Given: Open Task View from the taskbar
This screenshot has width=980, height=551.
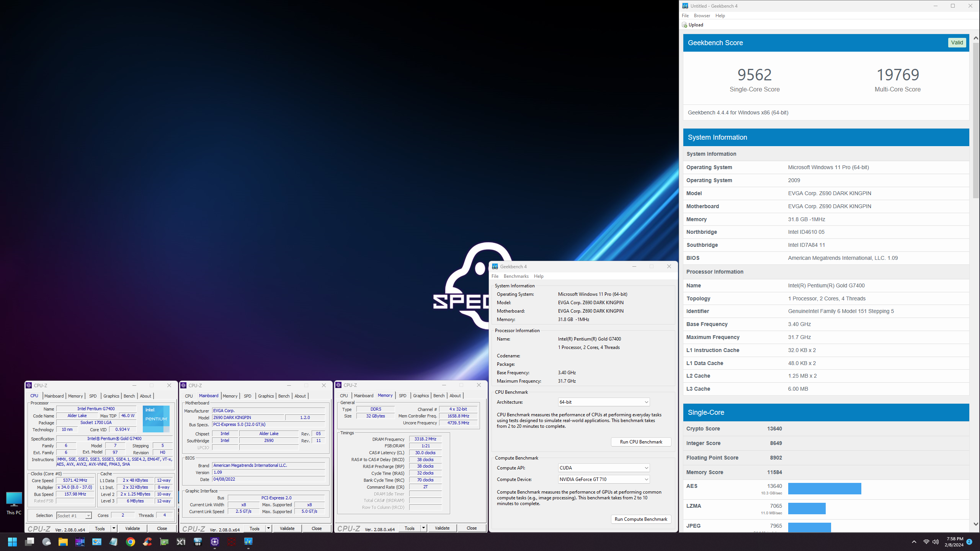Looking at the screenshot, I should pyautogui.click(x=29, y=541).
